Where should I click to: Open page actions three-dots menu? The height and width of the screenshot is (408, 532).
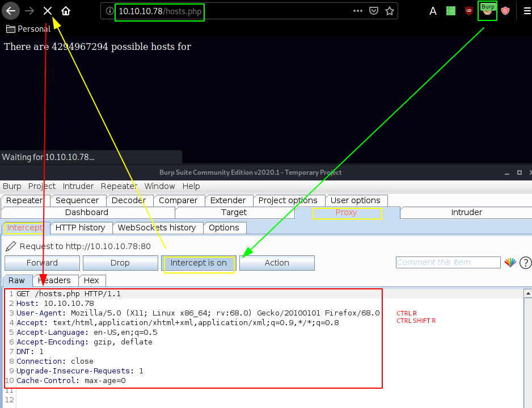coord(358,11)
